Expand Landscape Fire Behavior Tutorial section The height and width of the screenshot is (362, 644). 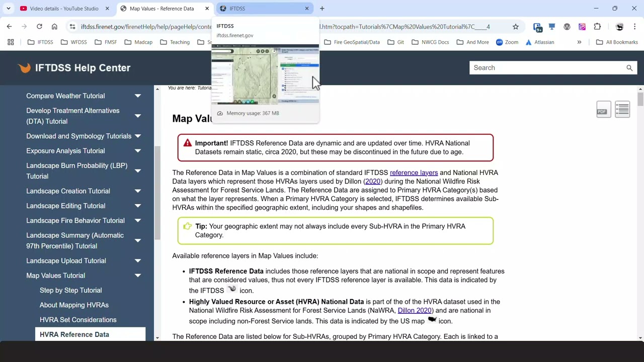pyautogui.click(x=137, y=221)
